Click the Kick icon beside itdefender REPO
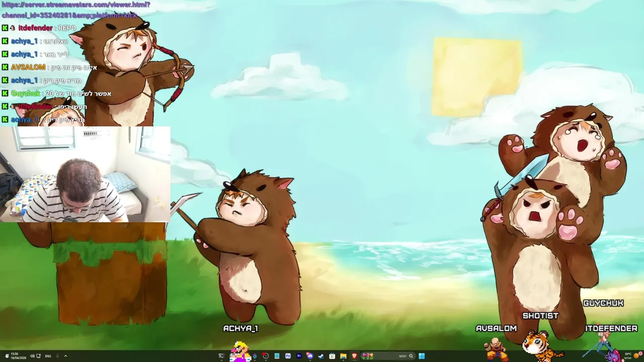644x362 pixels. (x=5, y=28)
